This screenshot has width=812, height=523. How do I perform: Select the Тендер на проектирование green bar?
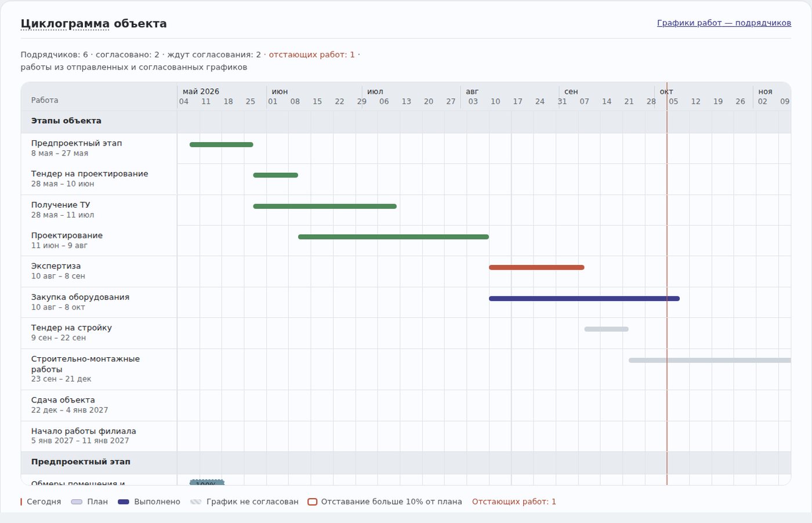275,175
